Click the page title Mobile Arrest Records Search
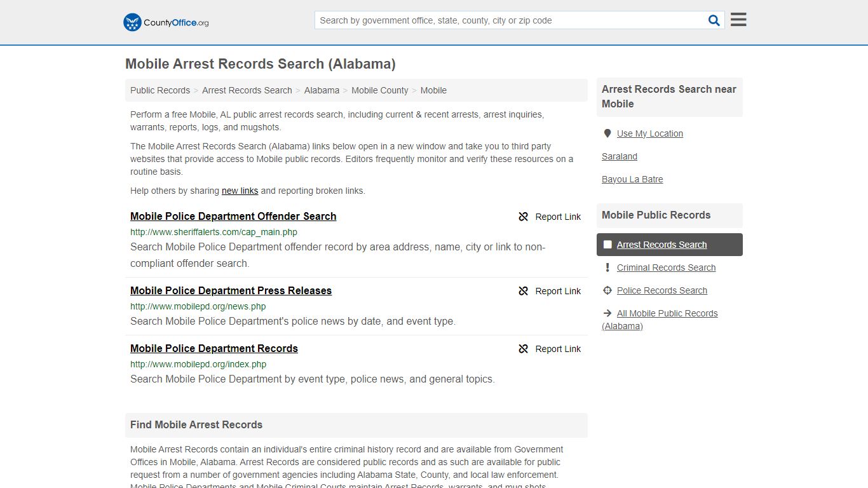The image size is (868, 488). pyautogui.click(x=261, y=64)
